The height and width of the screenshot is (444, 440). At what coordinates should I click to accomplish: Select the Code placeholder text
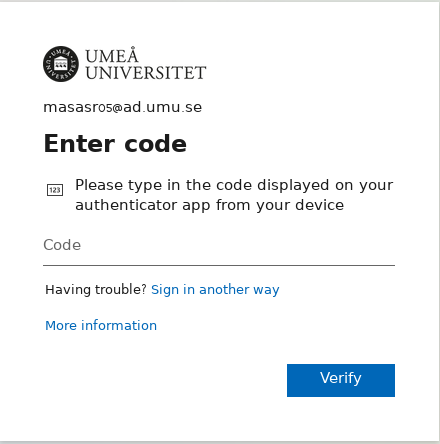(62, 245)
